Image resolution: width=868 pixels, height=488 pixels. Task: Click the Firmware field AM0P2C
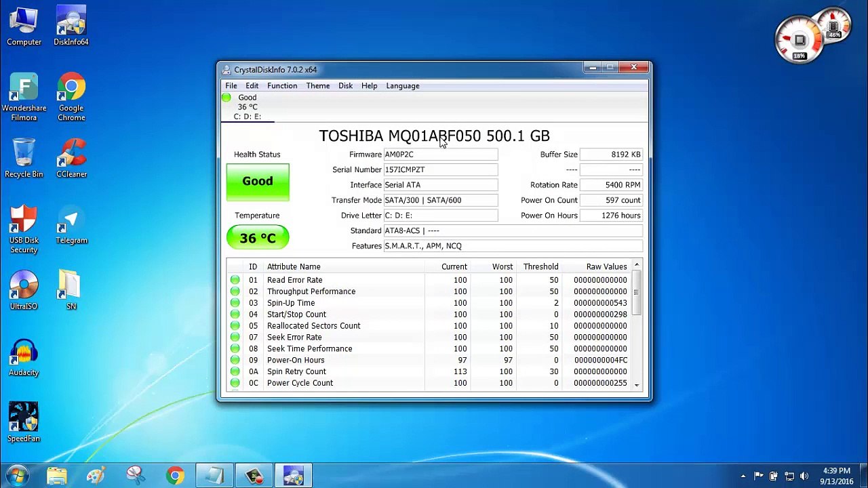(x=441, y=155)
